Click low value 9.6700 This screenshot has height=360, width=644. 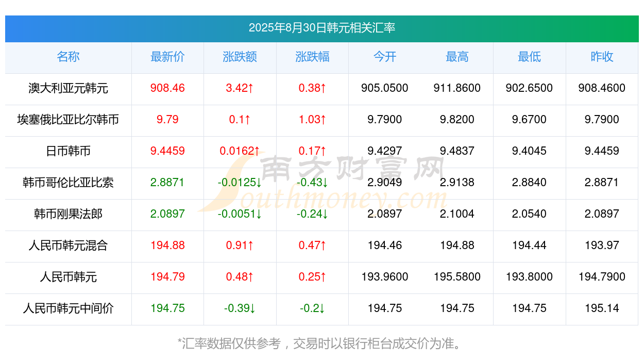(530, 120)
